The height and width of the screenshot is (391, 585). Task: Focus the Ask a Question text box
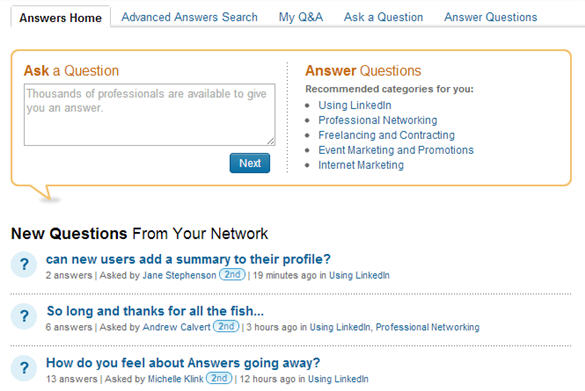point(150,115)
